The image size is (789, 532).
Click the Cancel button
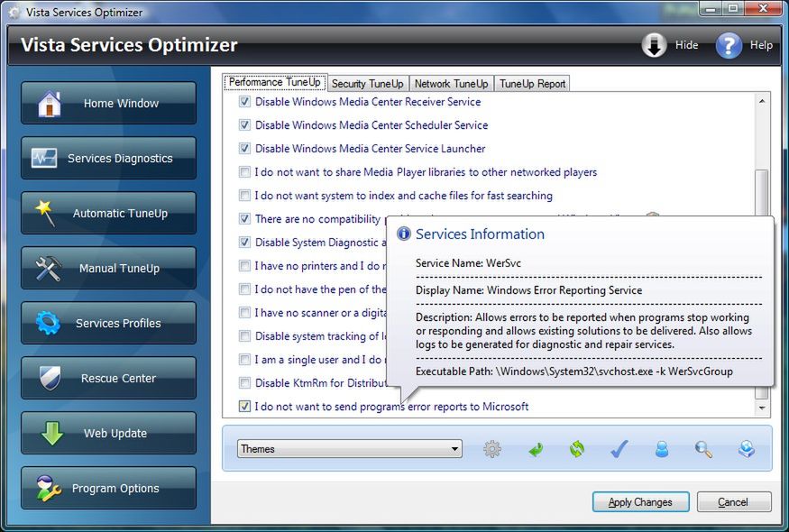(733, 502)
